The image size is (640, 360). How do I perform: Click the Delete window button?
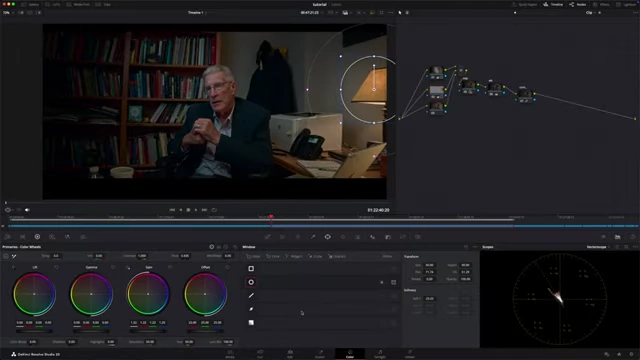pos(387,256)
